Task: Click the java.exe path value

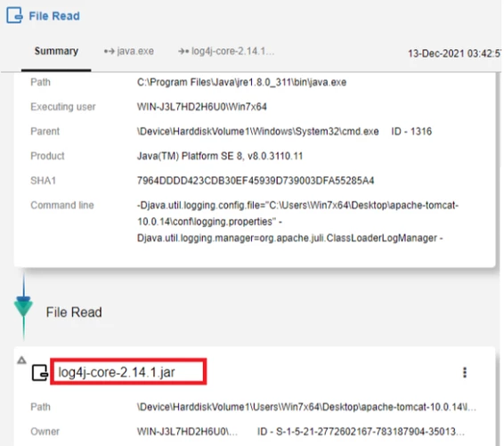Action: coord(241,82)
